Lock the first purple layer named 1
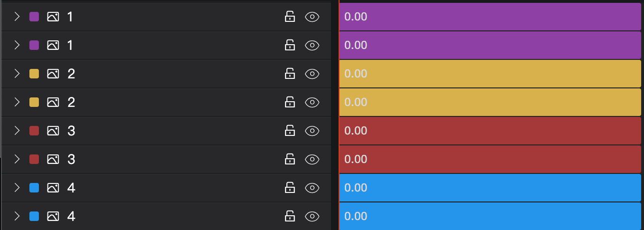The height and width of the screenshot is (230, 644). pyautogui.click(x=290, y=17)
